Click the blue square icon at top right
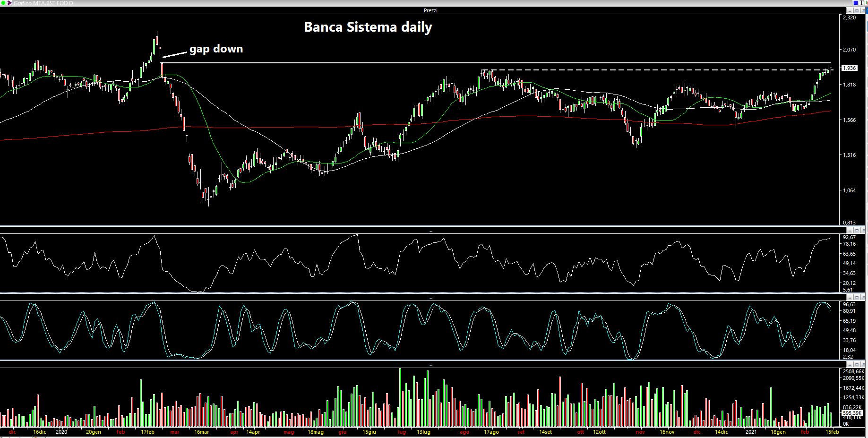Image resolution: width=868 pixels, height=438 pixels. click(856, 3)
